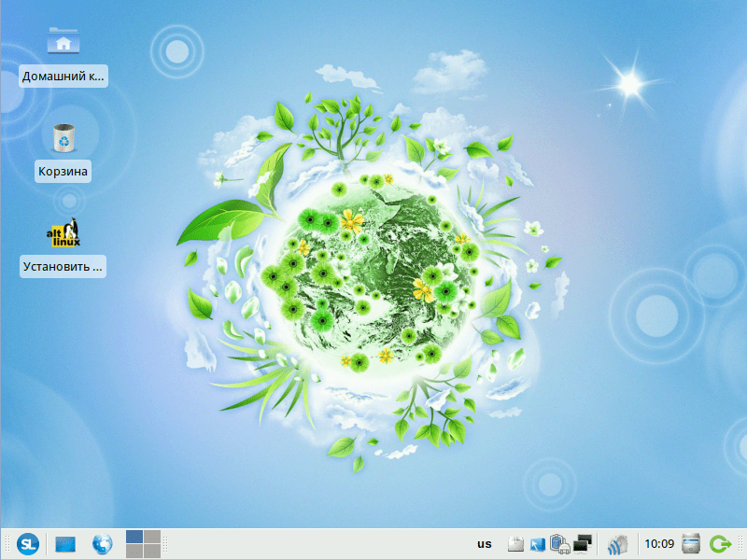Launch the web browser globe icon
This screenshot has height=560, width=747.
[x=102, y=544]
